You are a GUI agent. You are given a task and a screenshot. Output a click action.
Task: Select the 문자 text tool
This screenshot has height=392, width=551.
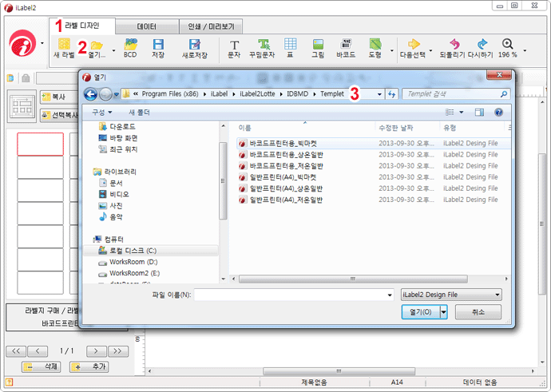(x=234, y=48)
